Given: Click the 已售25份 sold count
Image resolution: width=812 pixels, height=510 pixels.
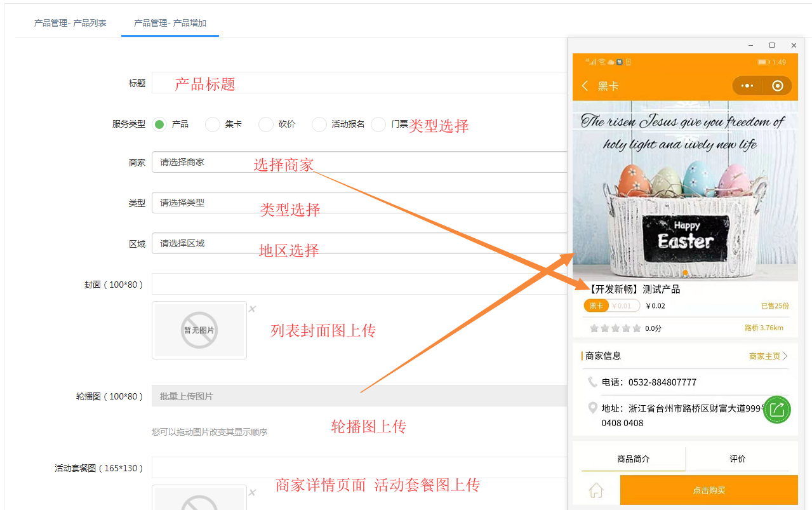Looking at the screenshot, I should pos(775,305).
